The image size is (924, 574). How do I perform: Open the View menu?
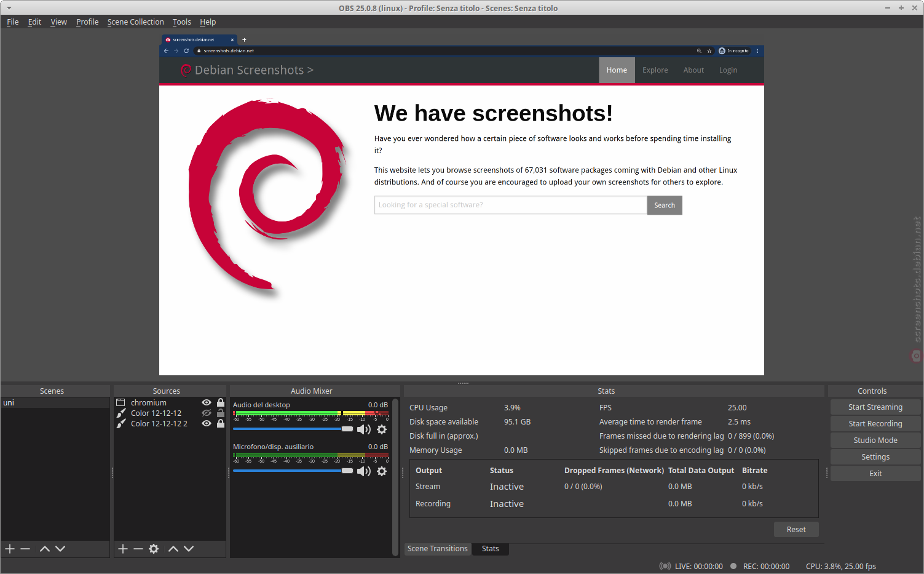coord(58,22)
